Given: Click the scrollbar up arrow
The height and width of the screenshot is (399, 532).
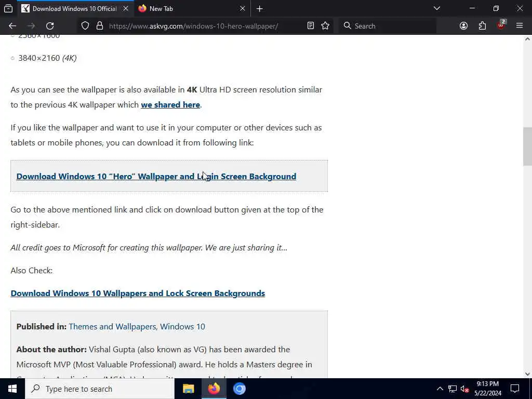Looking at the screenshot, I should [x=527, y=39].
